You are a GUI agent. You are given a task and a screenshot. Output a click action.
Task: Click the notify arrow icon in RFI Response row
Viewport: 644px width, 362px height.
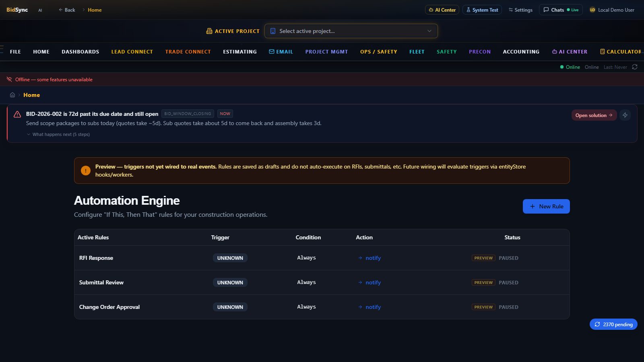(360, 258)
